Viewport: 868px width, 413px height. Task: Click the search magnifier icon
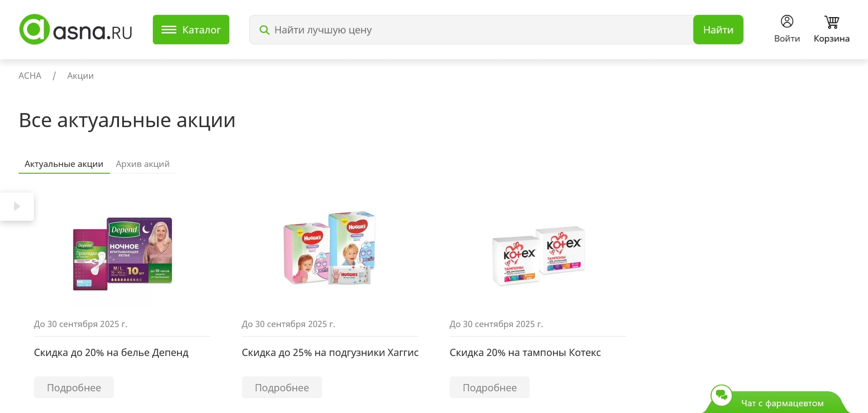(264, 30)
